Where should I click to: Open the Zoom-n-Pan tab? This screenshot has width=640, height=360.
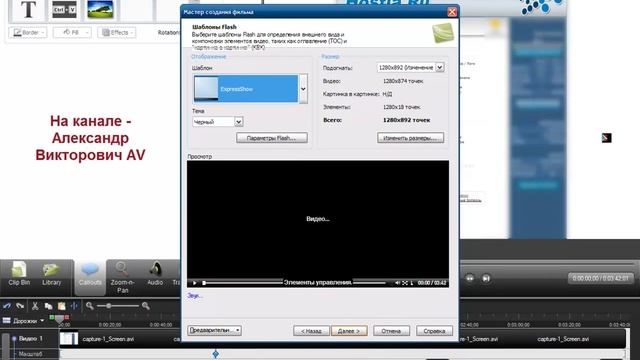click(122, 278)
